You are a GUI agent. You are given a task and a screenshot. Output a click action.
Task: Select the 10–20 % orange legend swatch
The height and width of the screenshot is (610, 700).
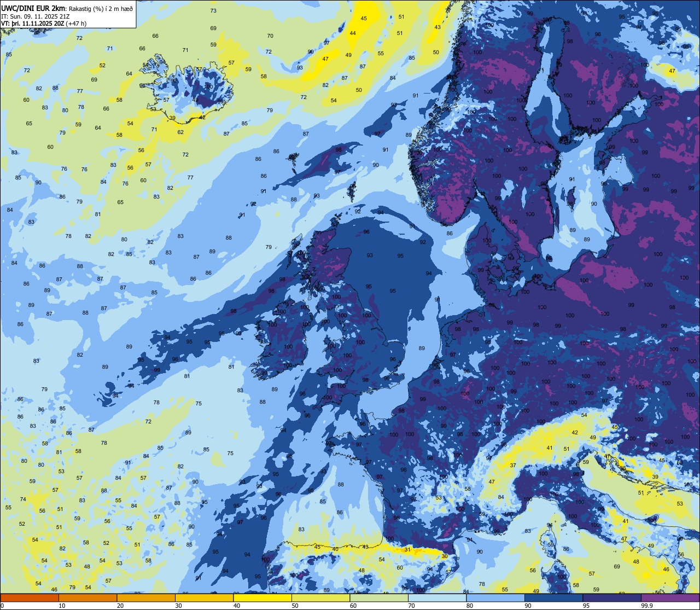(87, 597)
